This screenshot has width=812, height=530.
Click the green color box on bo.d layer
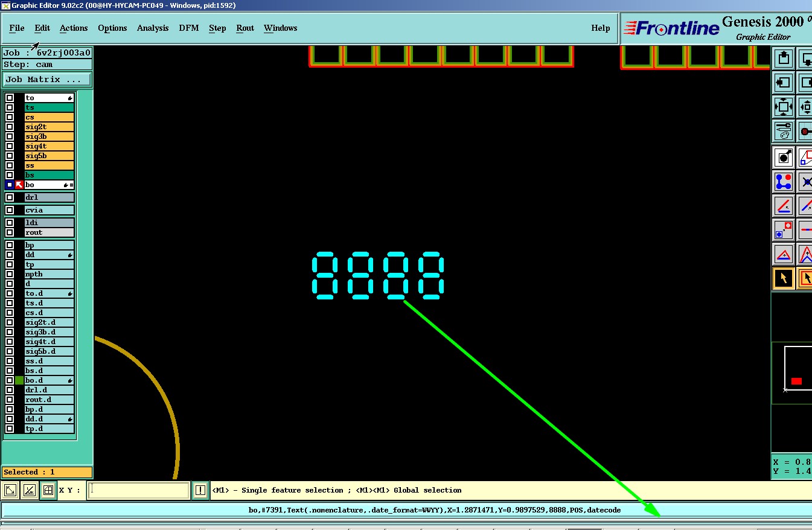pyautogui.click(x=19, y=380)
